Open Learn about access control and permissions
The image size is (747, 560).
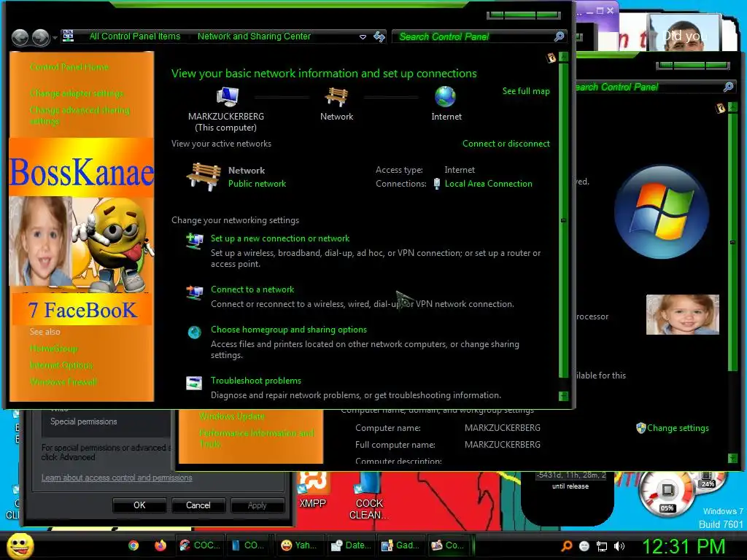click(x=117, y=478)
